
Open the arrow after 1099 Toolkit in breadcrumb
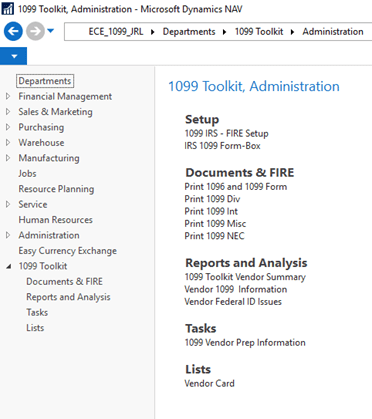tap(292, 32)
